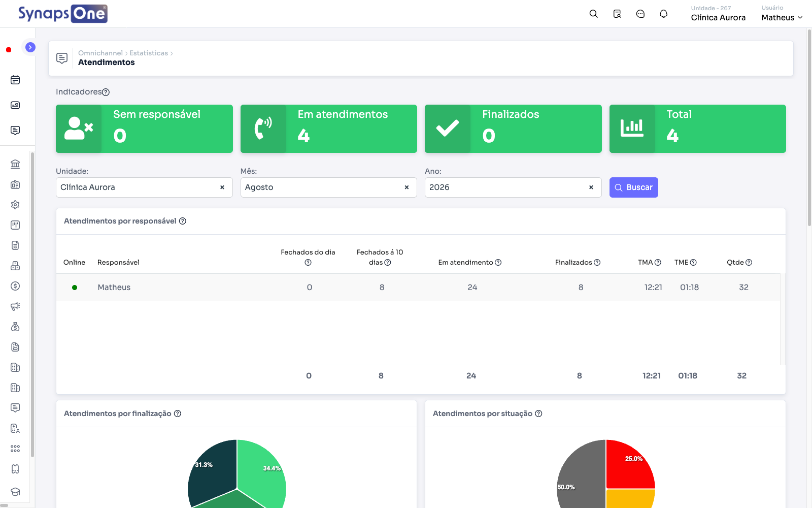The width and height of the screenshot is (812, 508).
Task: Clear the 2026 year selection
Action: point(591,187)
